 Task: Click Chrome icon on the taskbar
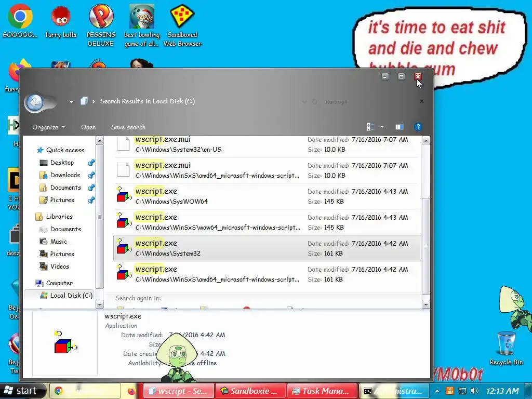pyautogui.click(x=58, y=391)
